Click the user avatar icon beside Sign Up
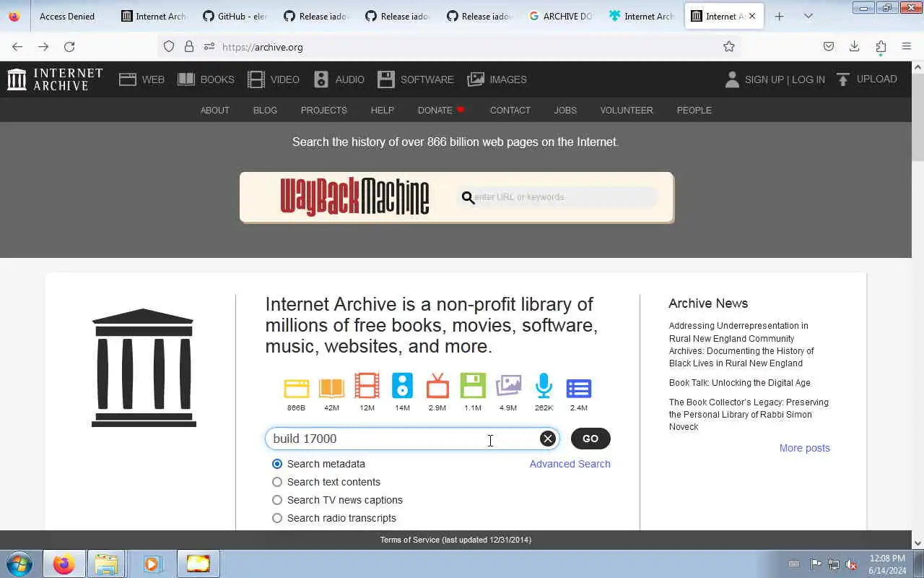 pos(732,79)
